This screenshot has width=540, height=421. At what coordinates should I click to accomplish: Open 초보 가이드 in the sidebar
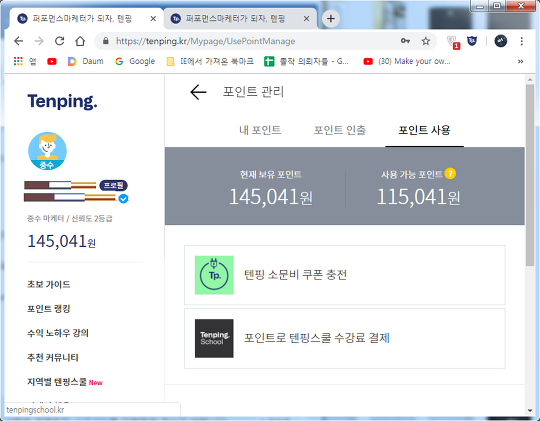[x=49, y=284]
